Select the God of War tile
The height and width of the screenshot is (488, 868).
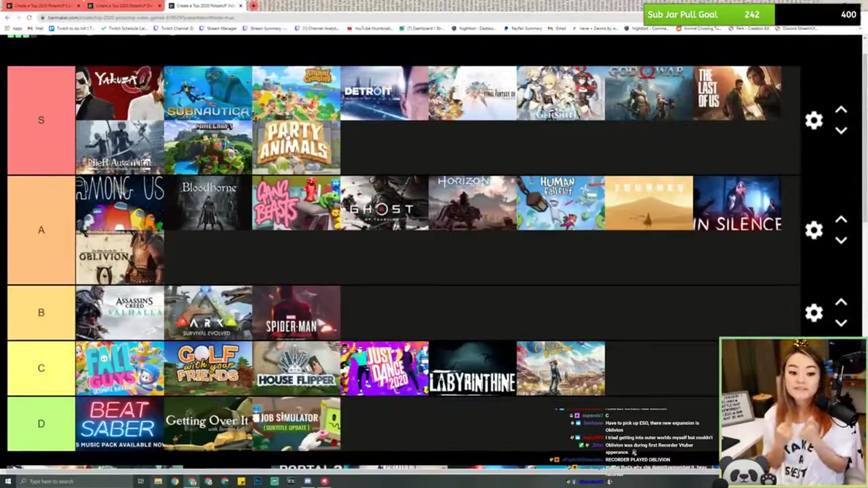[649, 93]
